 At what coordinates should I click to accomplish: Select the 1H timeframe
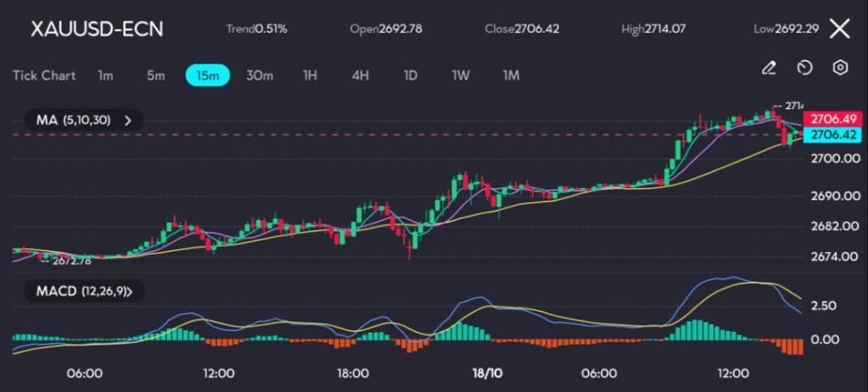pyautogui.click(x=310, y=75)
